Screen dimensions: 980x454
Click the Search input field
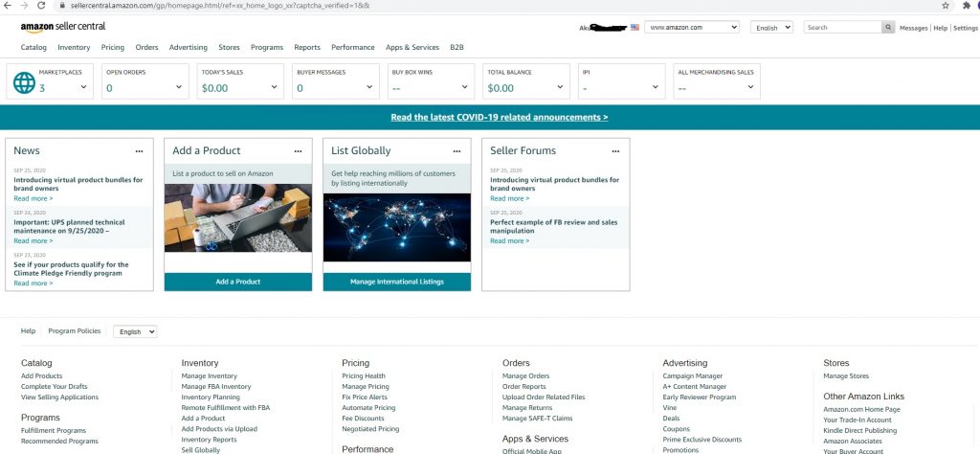coord(842,28)
